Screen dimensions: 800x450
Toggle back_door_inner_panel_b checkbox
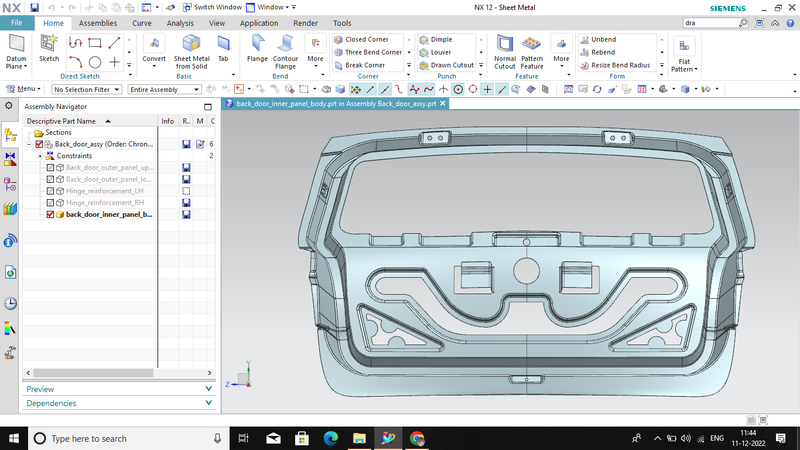point(50,214)
